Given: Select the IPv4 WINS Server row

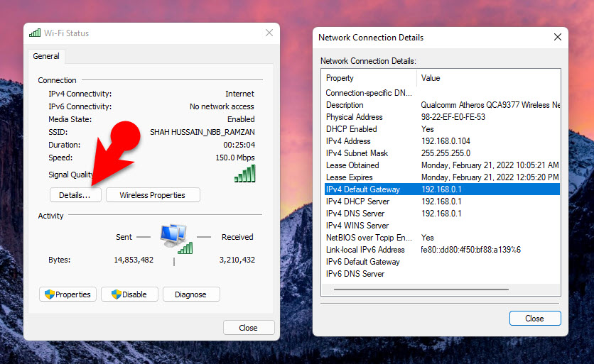Looking at the screenshot, I should click(x=442, y=226).
